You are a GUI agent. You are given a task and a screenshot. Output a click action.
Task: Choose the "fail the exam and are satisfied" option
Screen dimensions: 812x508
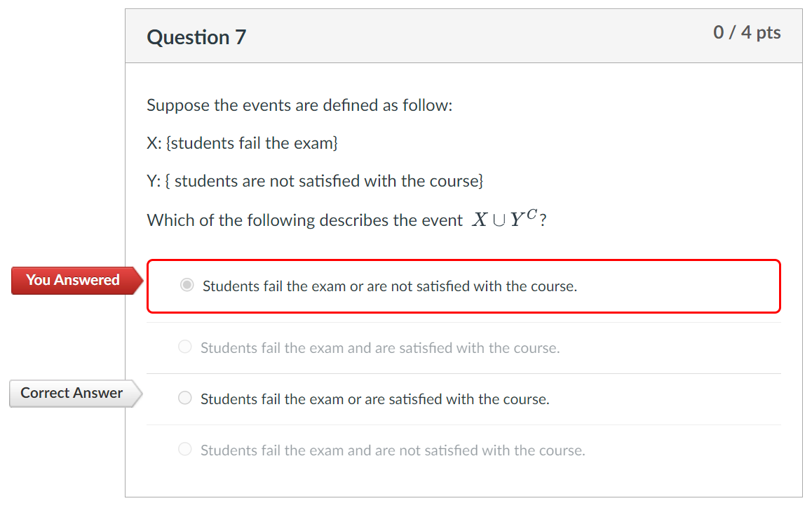(x=184, y=346)
